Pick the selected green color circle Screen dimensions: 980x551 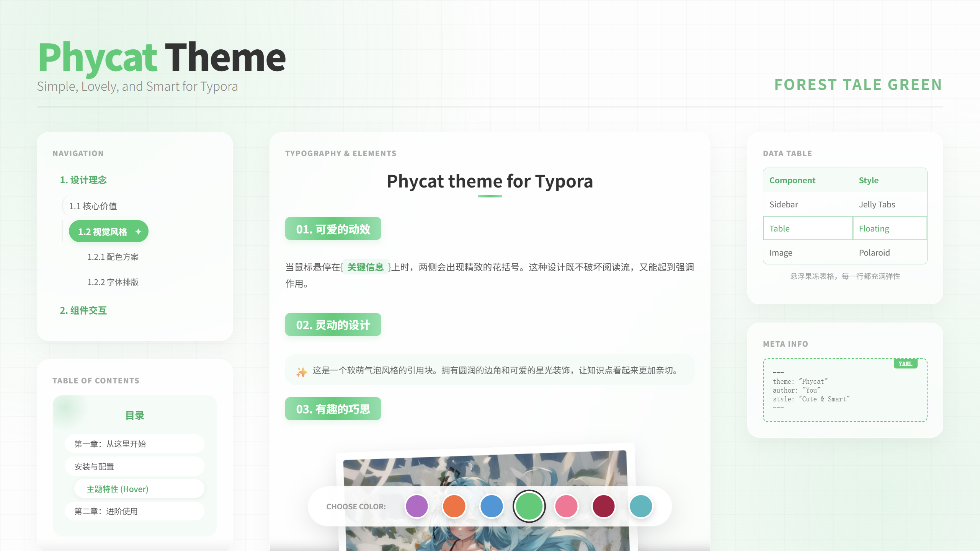(529, 506)
